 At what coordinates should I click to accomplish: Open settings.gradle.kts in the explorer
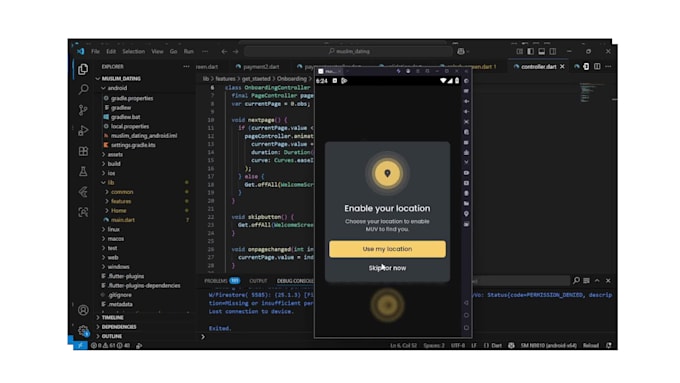click(x=133, y=145)
